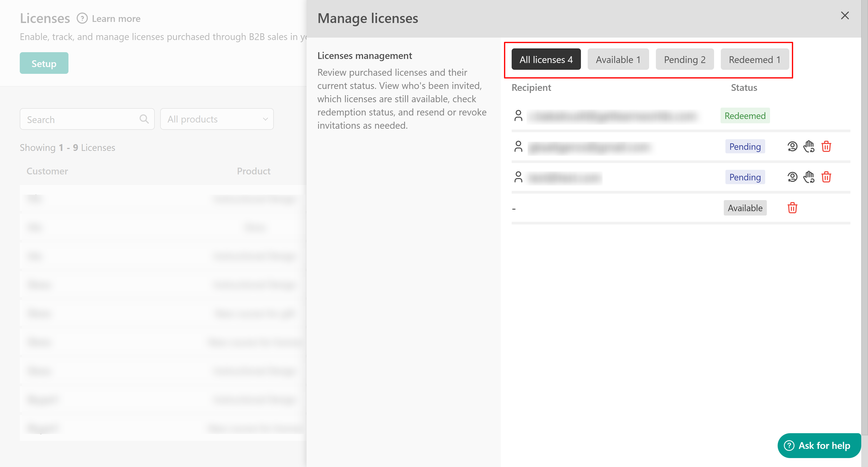
Task: Delete the second Pending license via trash icon
Action: pyautogui.click(x=826, y=177)
